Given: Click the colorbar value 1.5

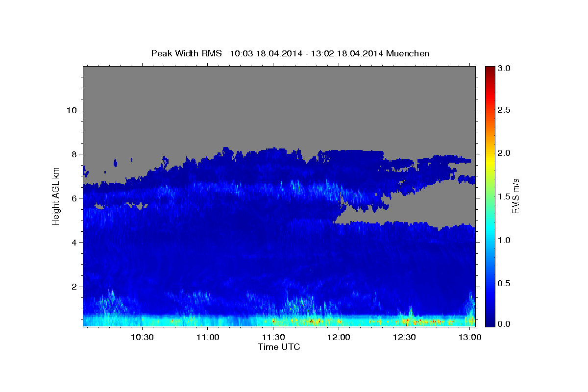Looking at the screenshot, I should pos(504,196).
